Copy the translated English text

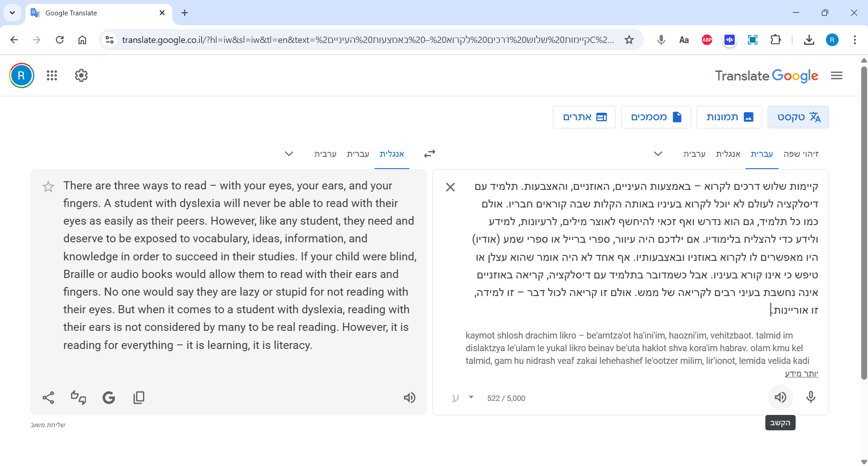(x=139, y=398)
